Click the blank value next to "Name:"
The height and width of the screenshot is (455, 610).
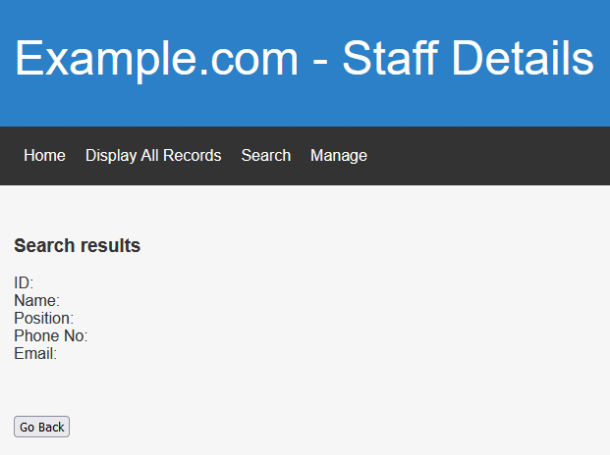click(x=90, y=300)
